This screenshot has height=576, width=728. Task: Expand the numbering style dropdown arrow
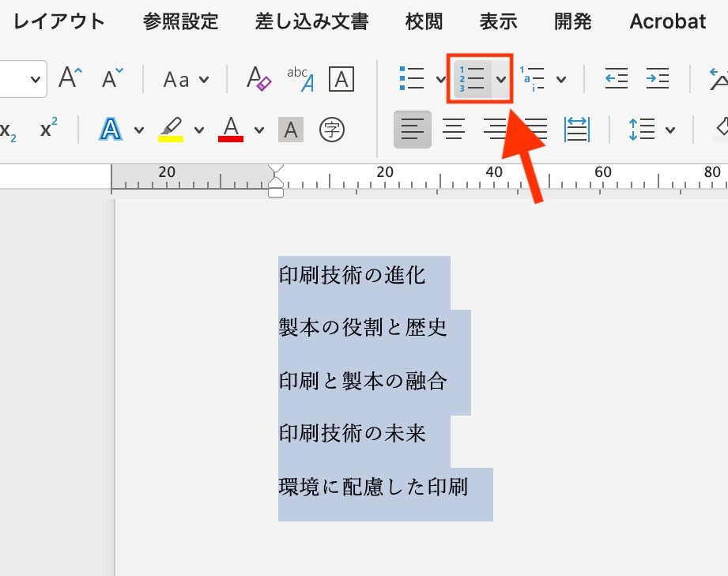pyautogui.click(x=500, y=79)
